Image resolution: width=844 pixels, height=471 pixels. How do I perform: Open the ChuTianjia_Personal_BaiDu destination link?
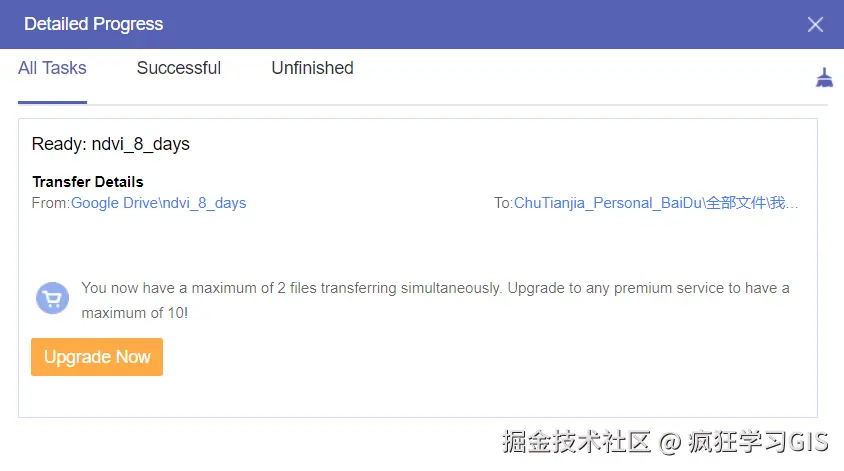click(x=656, y=203)
